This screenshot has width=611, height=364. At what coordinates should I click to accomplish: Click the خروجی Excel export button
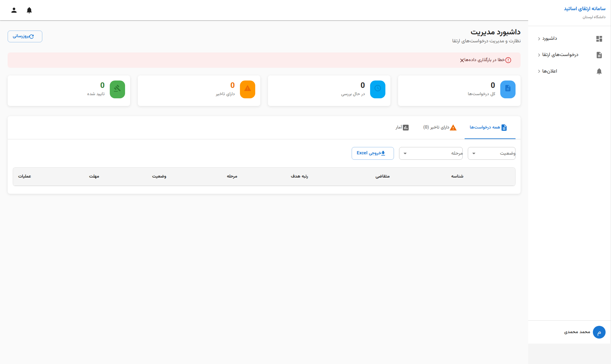click(373, 153)
